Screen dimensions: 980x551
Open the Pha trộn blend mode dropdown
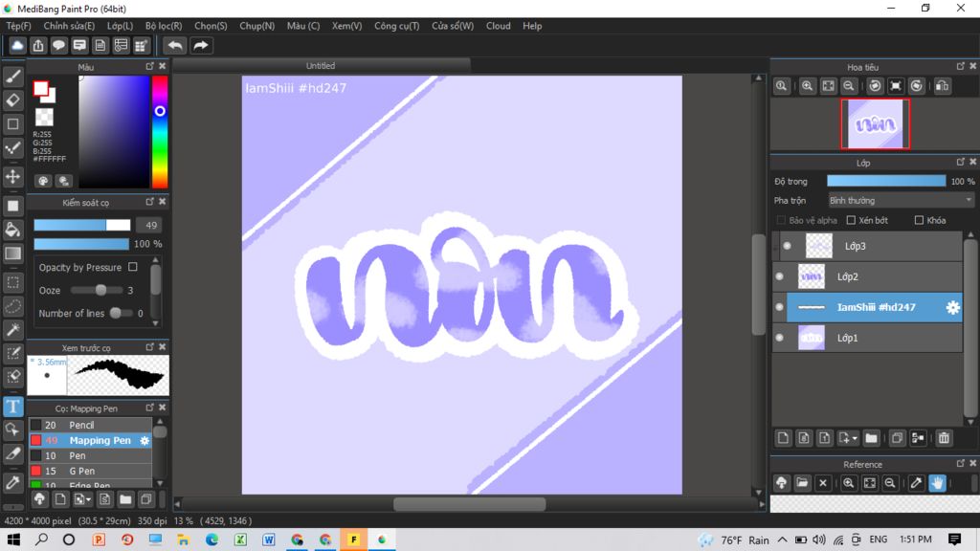pyautogui.click(x=901, y=201)
